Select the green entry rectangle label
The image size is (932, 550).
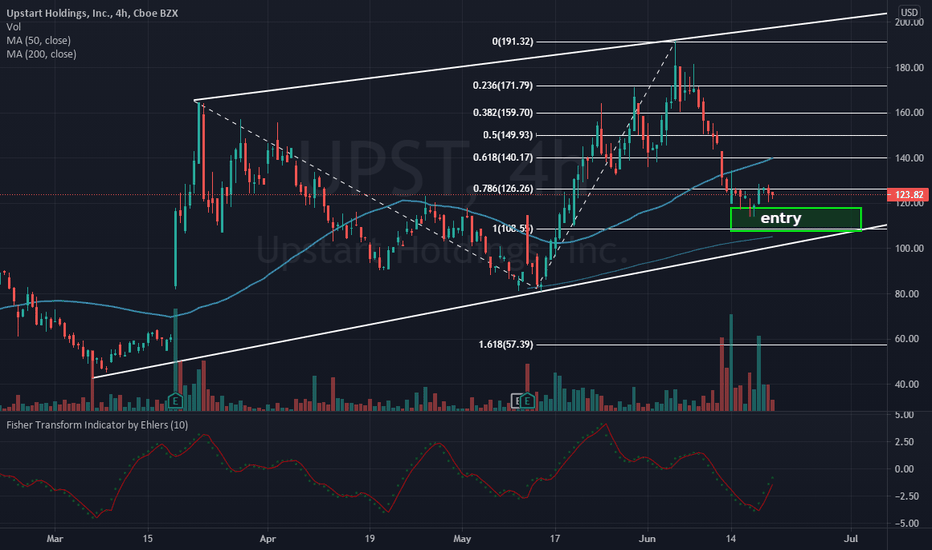(781, 218)
